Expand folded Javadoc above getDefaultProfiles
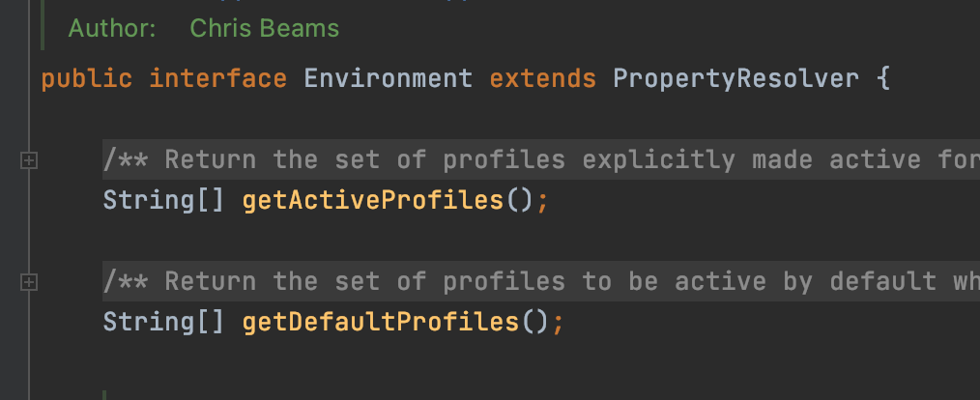980x400 pixels. coord(28,282)
